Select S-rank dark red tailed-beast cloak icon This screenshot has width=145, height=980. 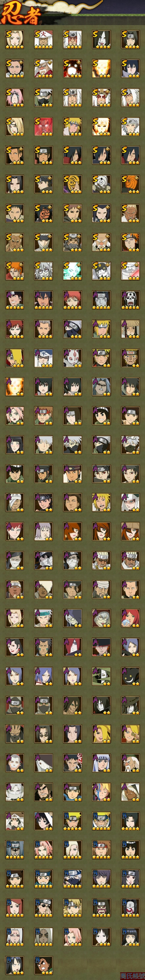click(x=72, y=68)
